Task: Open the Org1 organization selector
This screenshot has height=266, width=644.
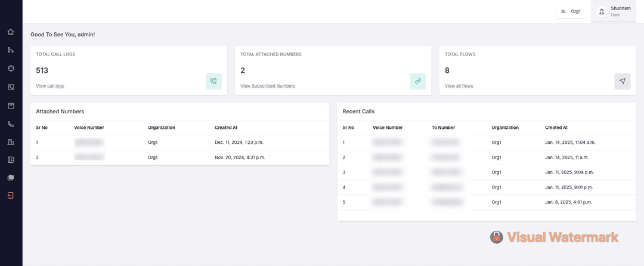Action: (571, 11)
